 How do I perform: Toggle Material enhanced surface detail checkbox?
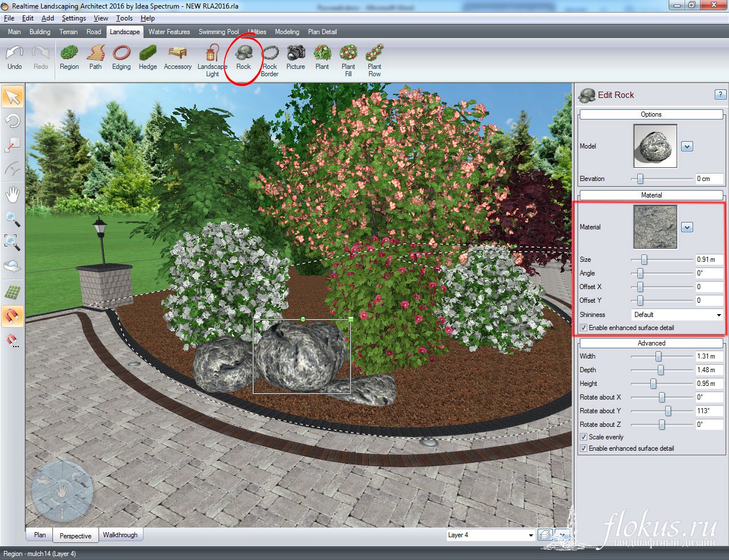(583, 328)
